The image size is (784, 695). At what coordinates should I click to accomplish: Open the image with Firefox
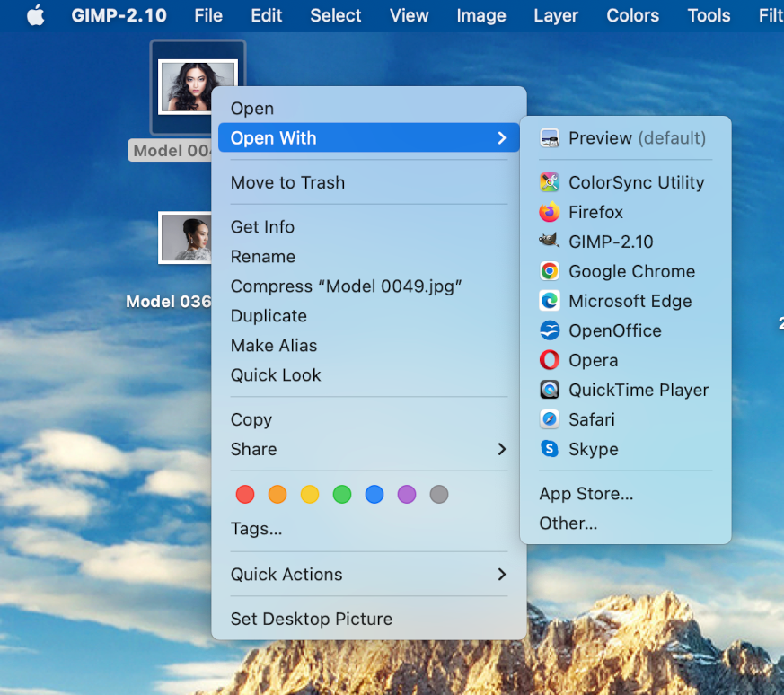click(595, 212)
